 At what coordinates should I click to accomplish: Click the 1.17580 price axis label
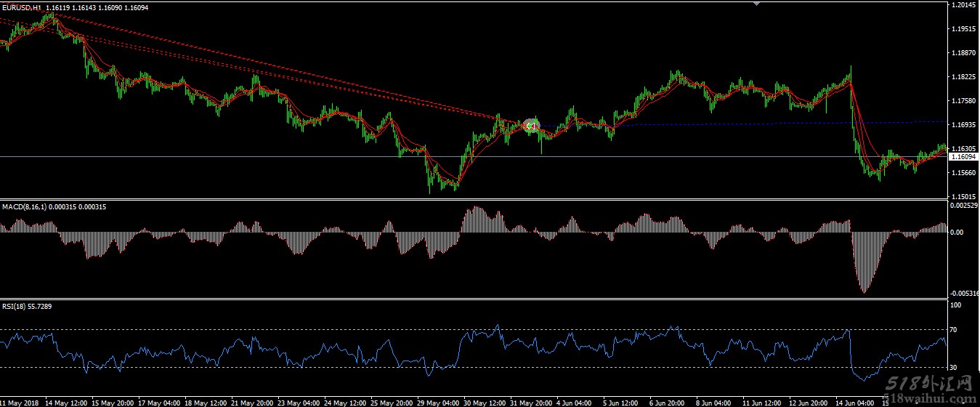[x=964, y=101]
